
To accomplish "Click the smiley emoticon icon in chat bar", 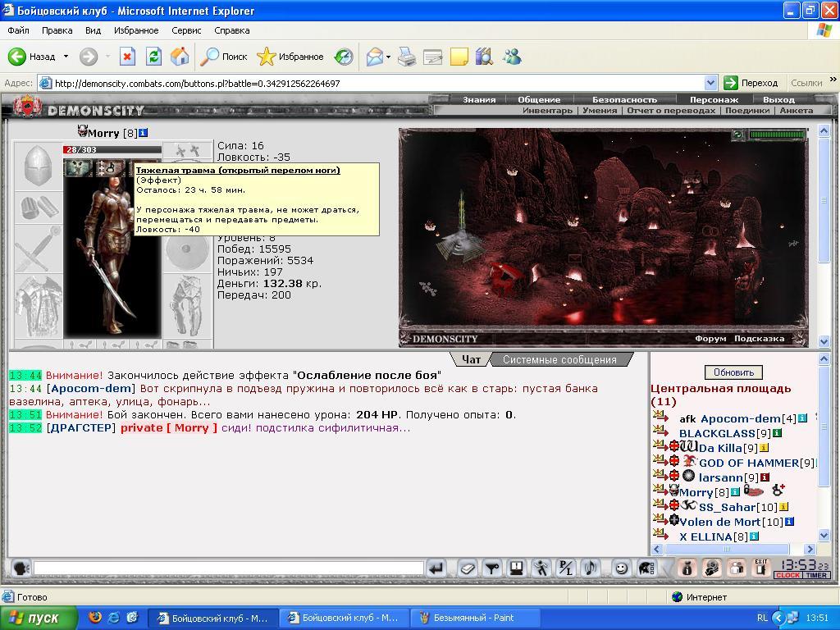I will (x=621, y=568).
